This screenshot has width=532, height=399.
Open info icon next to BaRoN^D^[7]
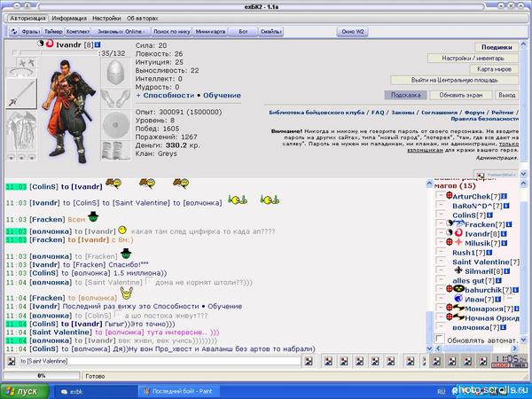coord(506,206)
